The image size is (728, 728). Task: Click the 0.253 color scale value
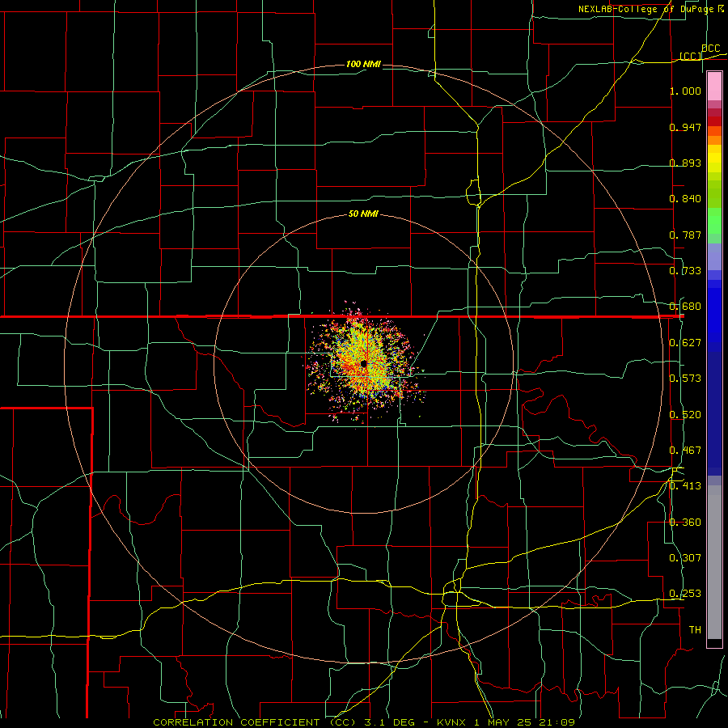tap(685, 594)
